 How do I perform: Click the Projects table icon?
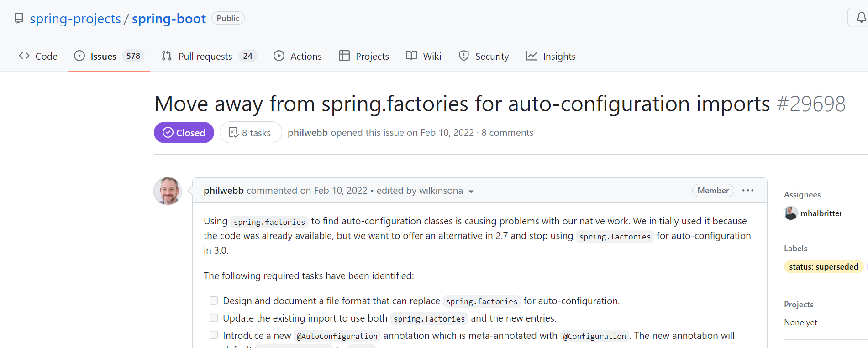[344, 56]
